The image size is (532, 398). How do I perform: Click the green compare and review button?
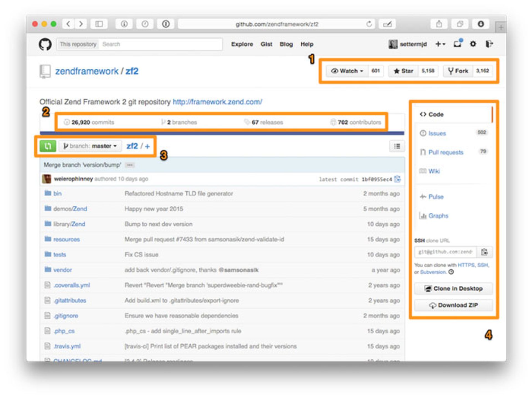click(x=48, y=146)
